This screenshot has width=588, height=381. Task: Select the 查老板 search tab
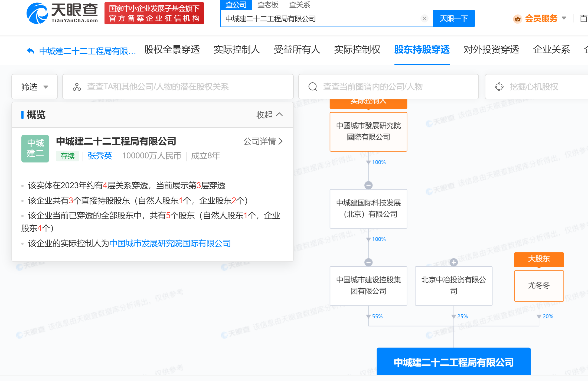[x=268, y=5]
